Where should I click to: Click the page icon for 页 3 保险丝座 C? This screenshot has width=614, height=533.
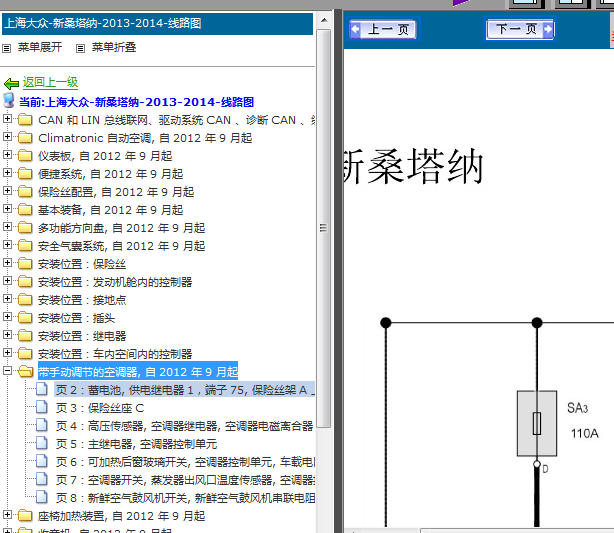click(42, 407)
